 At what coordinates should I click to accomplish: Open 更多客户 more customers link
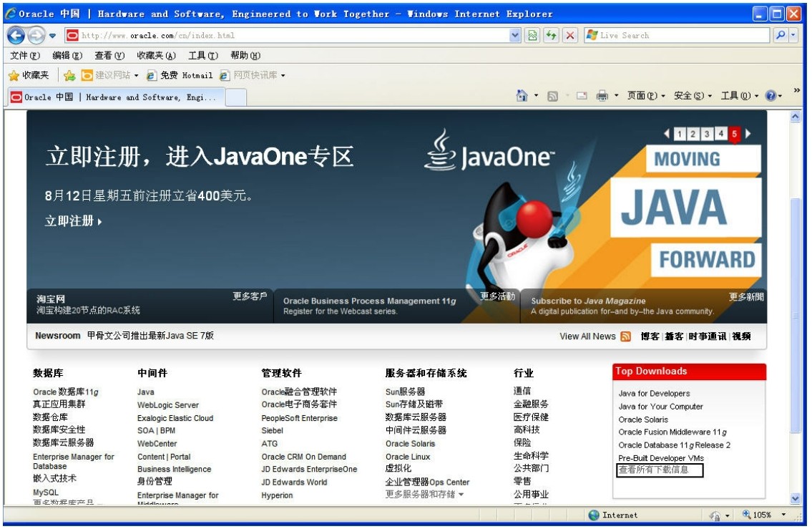tap(250, 296)
